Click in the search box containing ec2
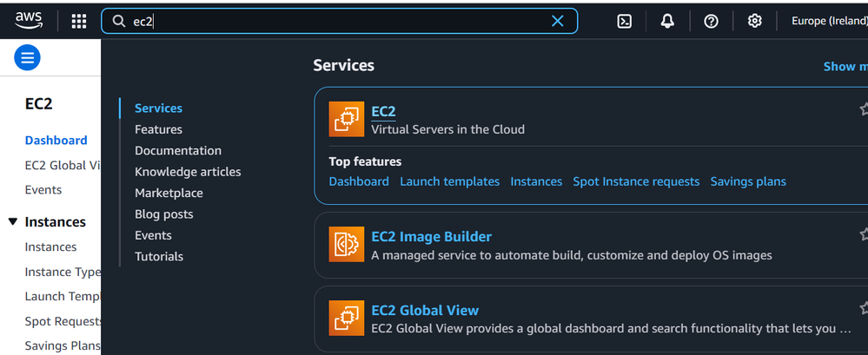868x355 pixels. (x=339, y=21)
